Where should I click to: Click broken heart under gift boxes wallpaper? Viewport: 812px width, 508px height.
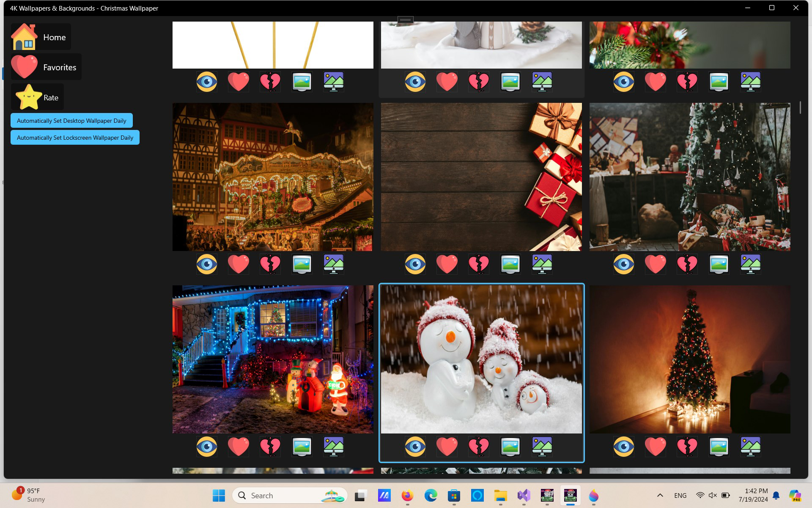[478, 264]
